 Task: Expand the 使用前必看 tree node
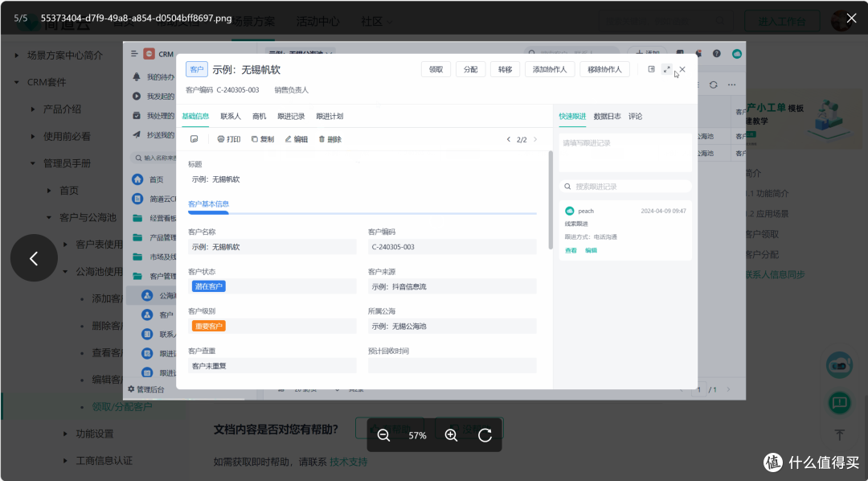pyautogui.click(x=32, y=136)
